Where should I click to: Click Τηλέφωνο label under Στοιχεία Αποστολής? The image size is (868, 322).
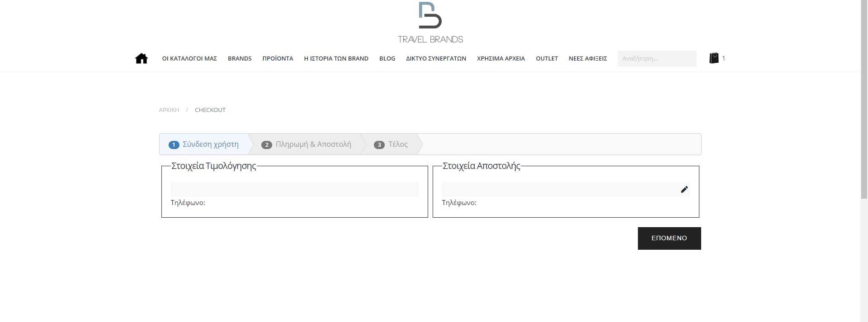(459, 203)
